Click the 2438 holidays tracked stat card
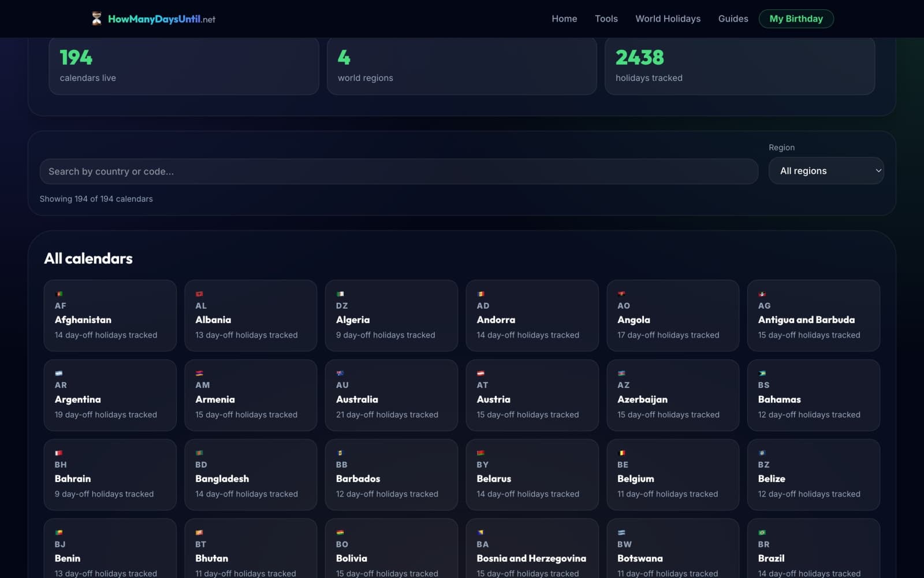 740,66
